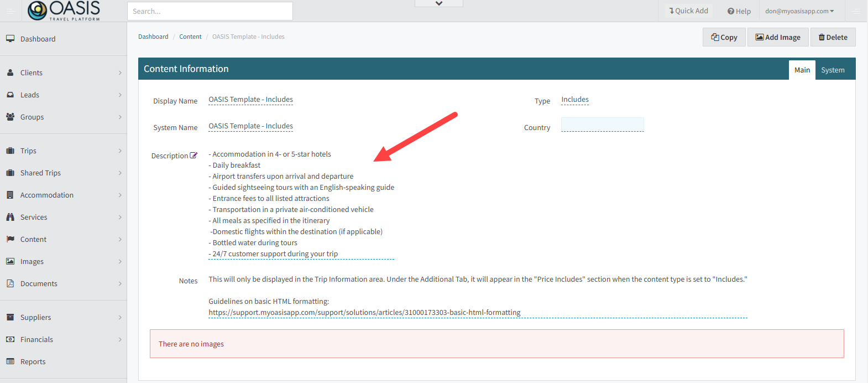The height and width of the screenshot is (383, 868).
Task: Expand the top center collapse chevron tab
Action: [x=439, y=3]
